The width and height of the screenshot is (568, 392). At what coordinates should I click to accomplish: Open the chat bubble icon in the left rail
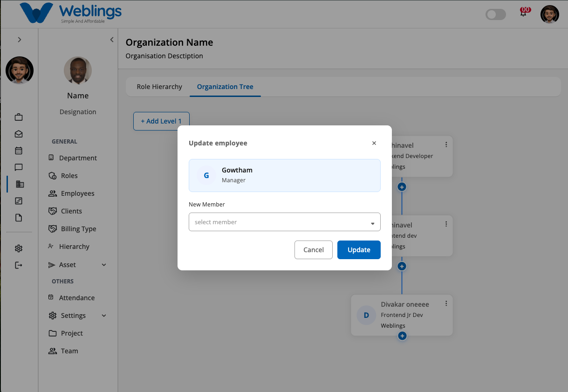[19, 167]
